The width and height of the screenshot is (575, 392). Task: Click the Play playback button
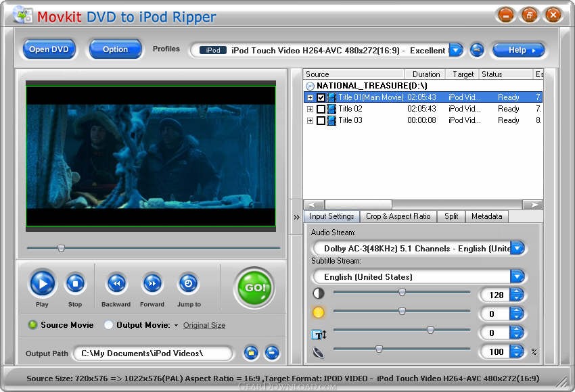pos(43,283)
